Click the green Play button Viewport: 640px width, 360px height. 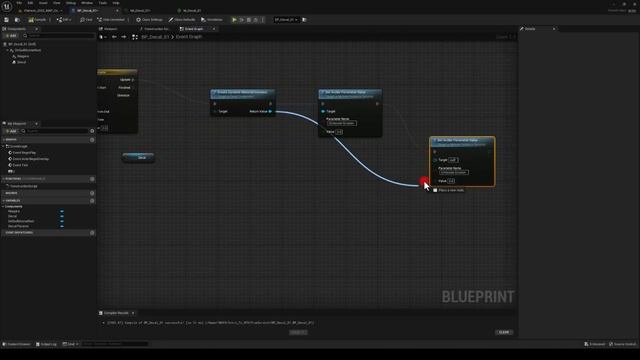[x=234, y=20]
